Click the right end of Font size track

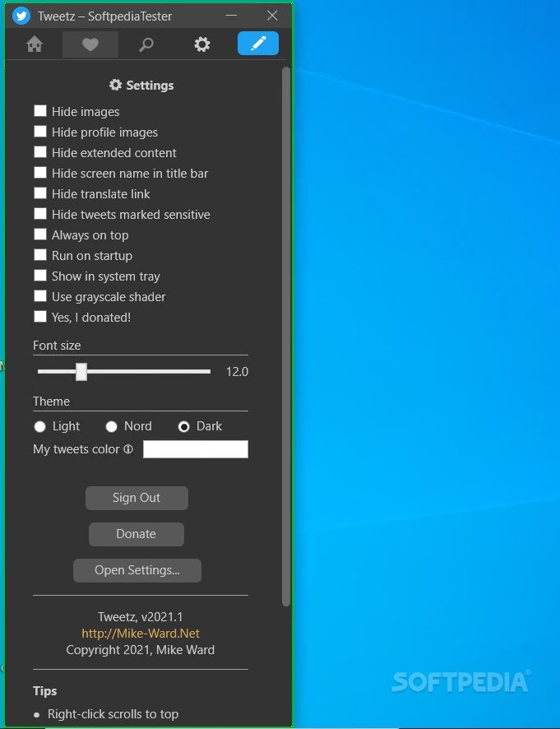pyautogui.click(x=208, y=371)
